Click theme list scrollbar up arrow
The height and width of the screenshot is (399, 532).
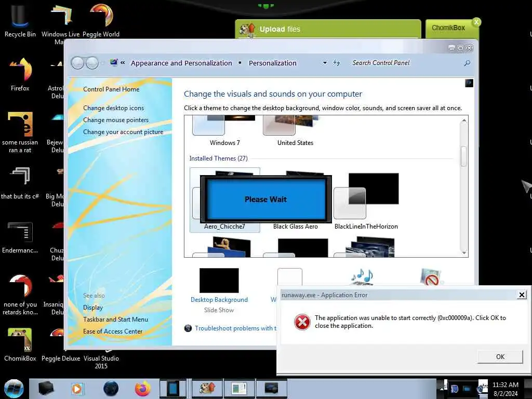(464, 121)
